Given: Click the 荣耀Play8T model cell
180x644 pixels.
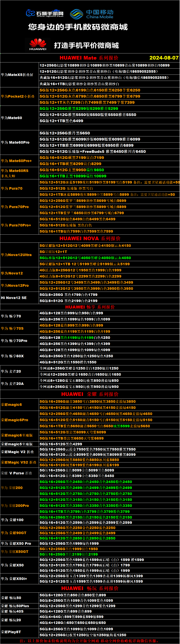Looking at the screenshot, I should [20, 632].
